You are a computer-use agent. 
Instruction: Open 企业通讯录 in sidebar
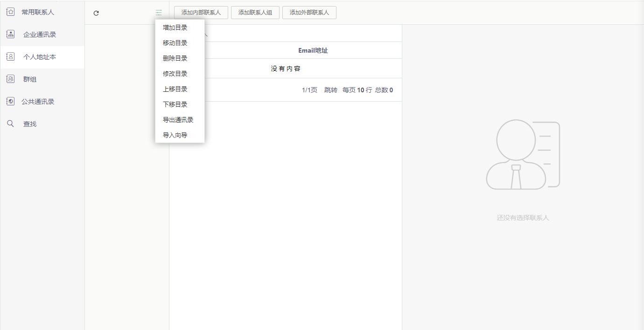pos(42,34)
